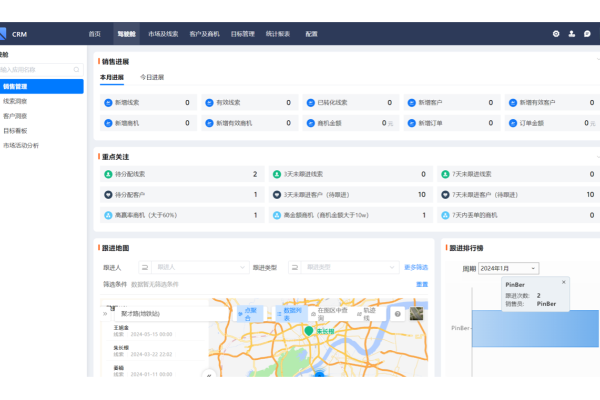
Task: Click 重置 reset link
Action: coord(422,284)
